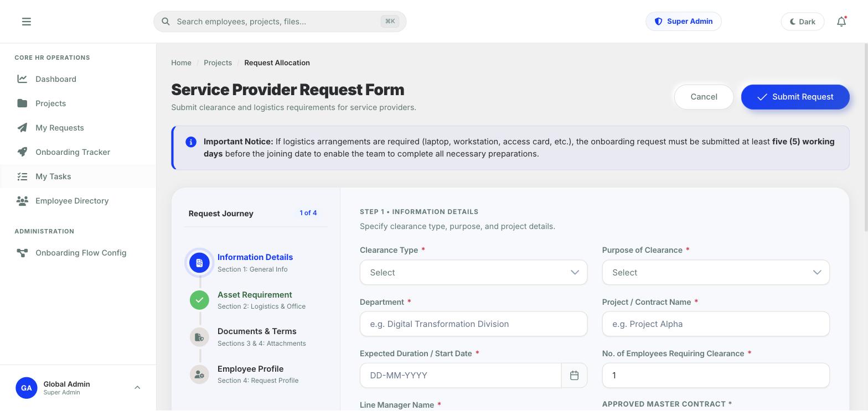This screenshot has height=411, width=868.
Task: Click the Employee Profile step icon
Action: click(199, 374)
